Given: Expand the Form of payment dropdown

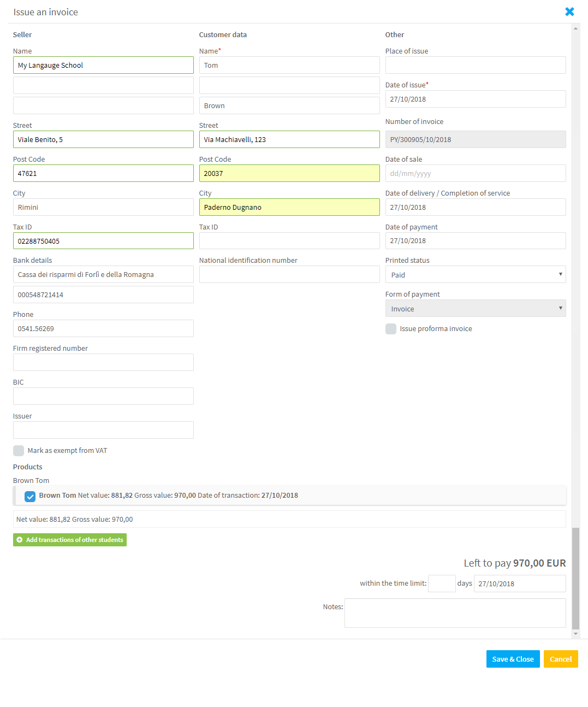Looking at the screenshot, I should pos(476,308).
